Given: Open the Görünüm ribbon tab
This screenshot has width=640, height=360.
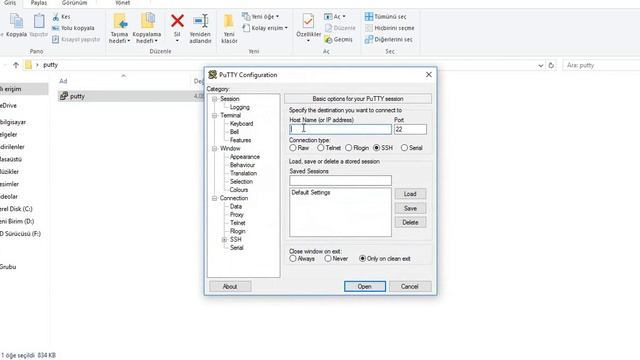Looking at the screenshot, I should pos(74,3).
